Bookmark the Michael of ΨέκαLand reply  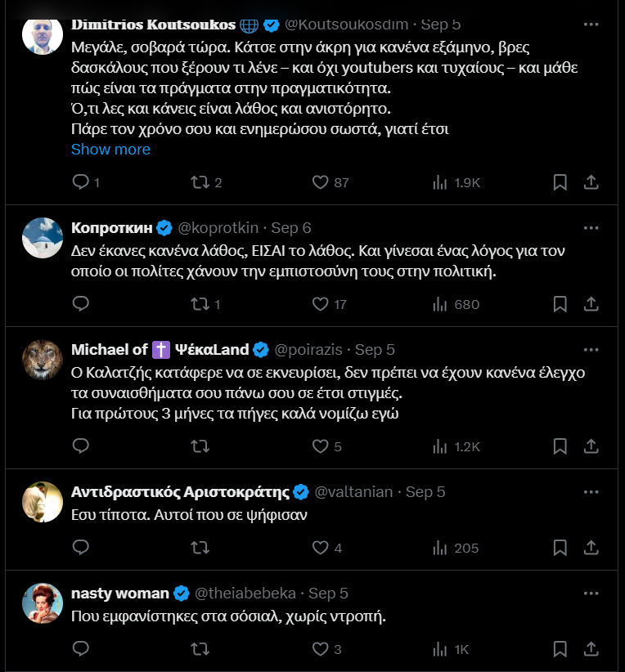point(560,446)
